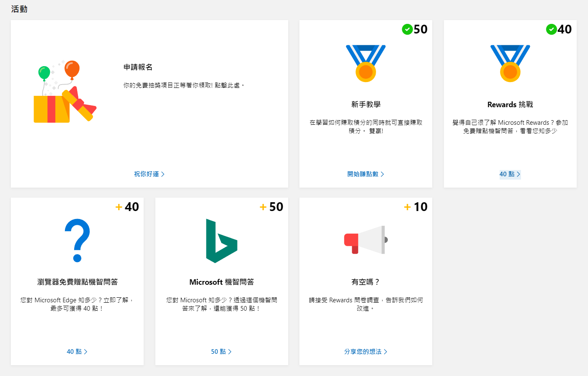The width and height of the screenshot is (588, 376).
Task: Click the medal icon on Rewards 挑戰 card
Action: [x=510, y=64]
